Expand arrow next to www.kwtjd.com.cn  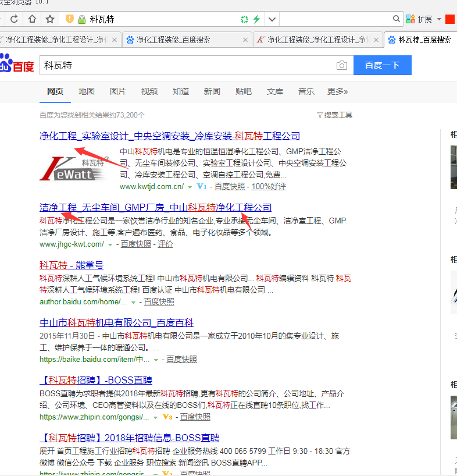pos(190,187)
